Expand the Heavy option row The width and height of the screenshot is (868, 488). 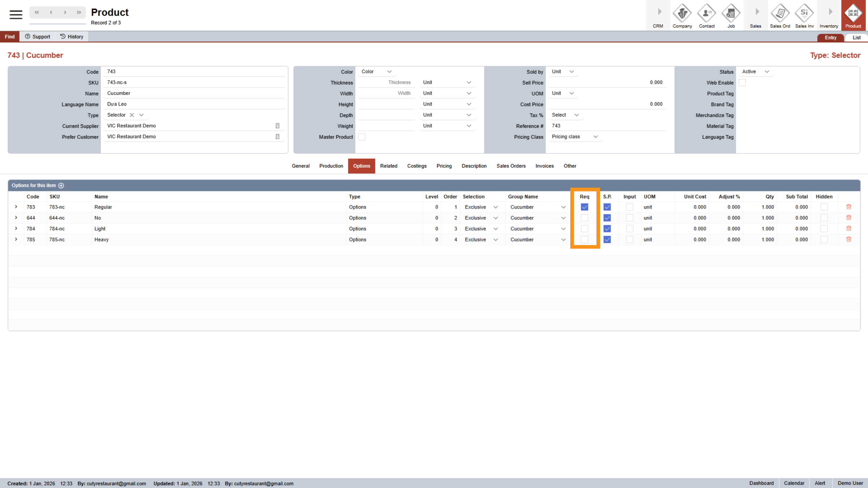pyautogui.click(x=16, y=239)
